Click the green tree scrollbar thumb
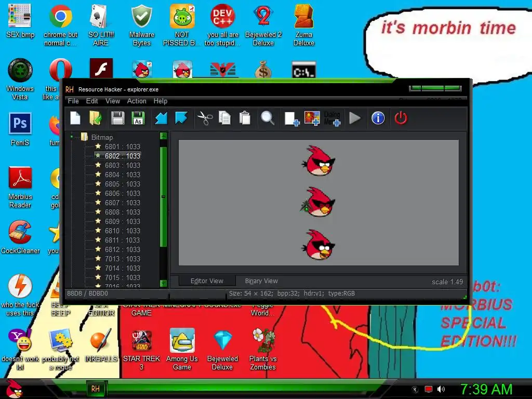532x399 pixels. [x=163, y=197]
